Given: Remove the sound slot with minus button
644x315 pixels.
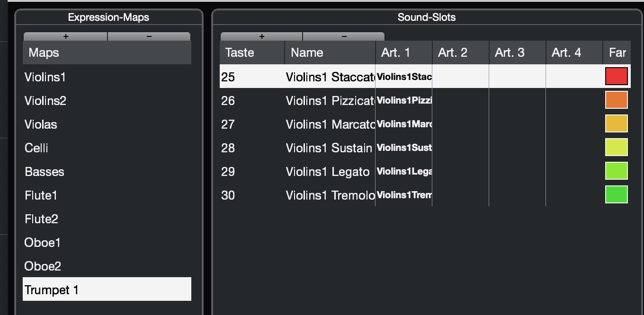Looking at the screenshot, I should point(344,36).
